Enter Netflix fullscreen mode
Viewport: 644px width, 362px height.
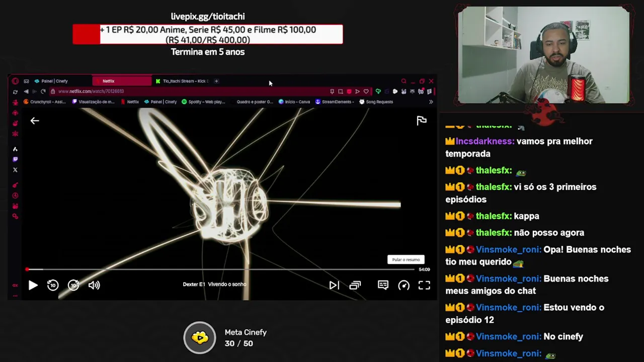coord(424,285)
